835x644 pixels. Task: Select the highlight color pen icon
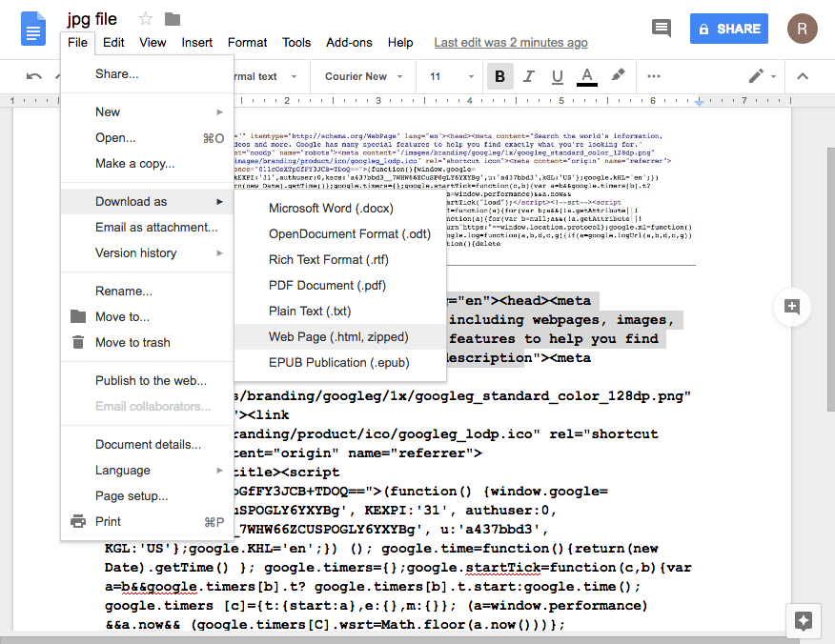tap(618, 75)
